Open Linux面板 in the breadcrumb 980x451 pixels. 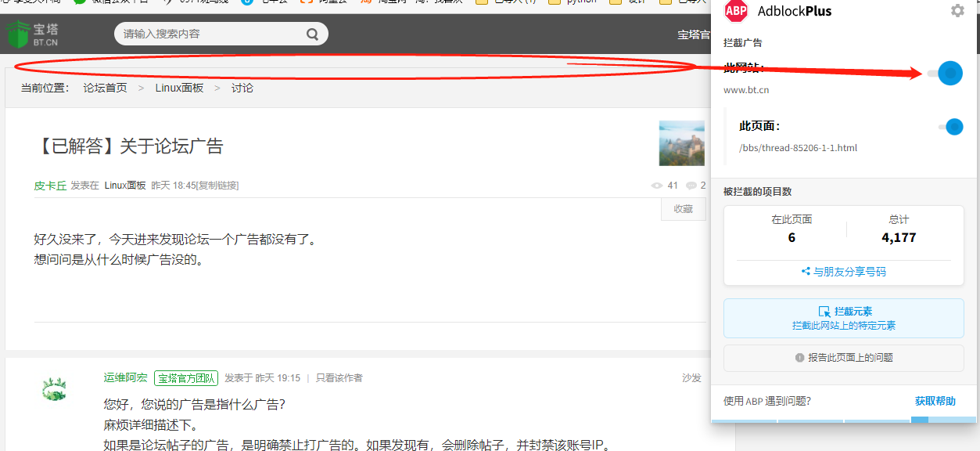tap(179, 88)
